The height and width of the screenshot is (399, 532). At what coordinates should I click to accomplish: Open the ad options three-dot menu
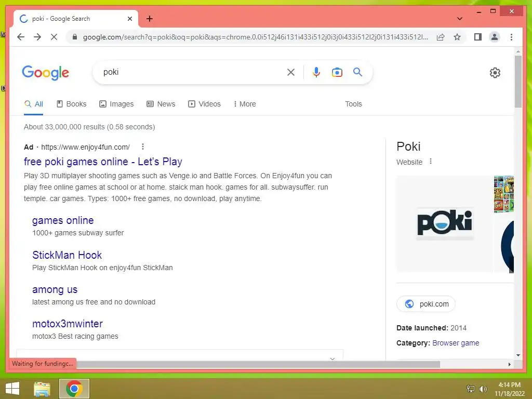click(x=143, y=147)
